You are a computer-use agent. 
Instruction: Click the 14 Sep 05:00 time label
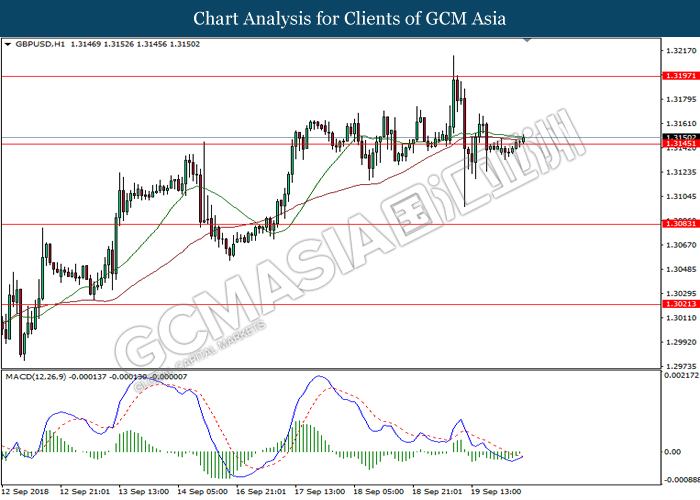(x=202, y=492)
